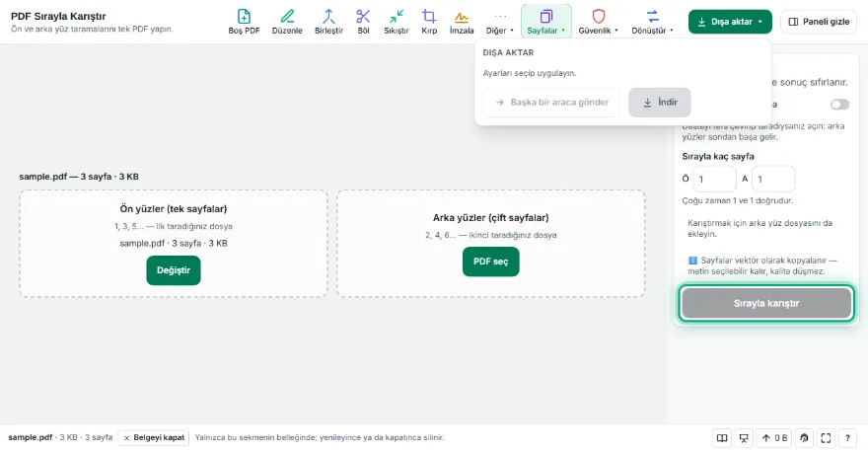
Task: Expand the Güvenlik shield menu
Action: [598, 22]
